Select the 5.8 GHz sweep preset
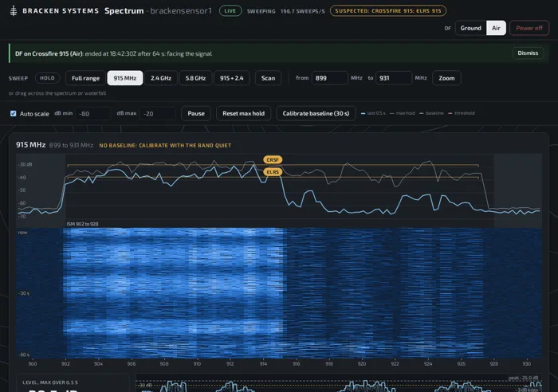This screenshot has height=392, width=558. 195,78
